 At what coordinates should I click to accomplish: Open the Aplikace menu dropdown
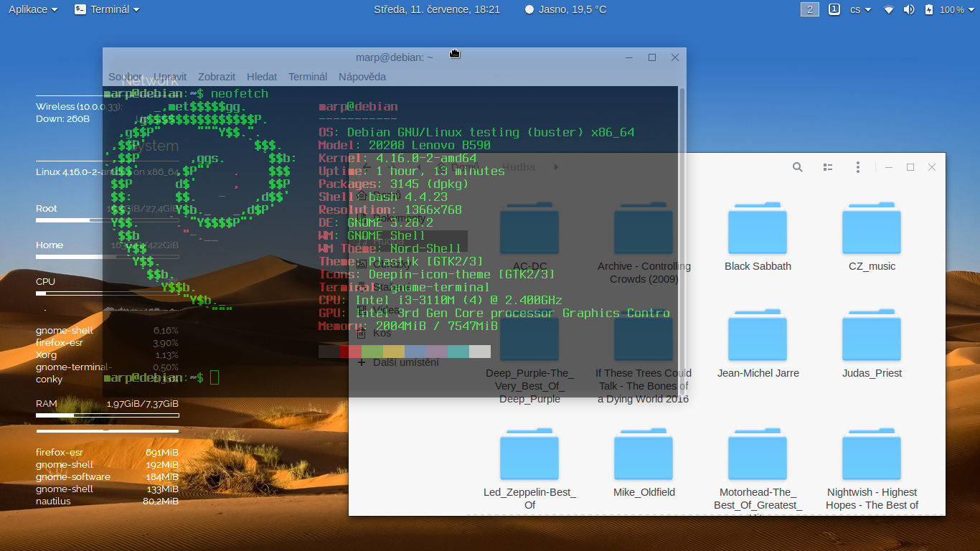pos(32,9)
